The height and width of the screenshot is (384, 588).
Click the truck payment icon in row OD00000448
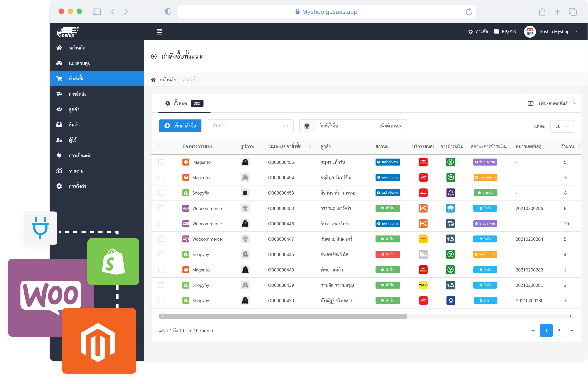(x=451, y=223)
